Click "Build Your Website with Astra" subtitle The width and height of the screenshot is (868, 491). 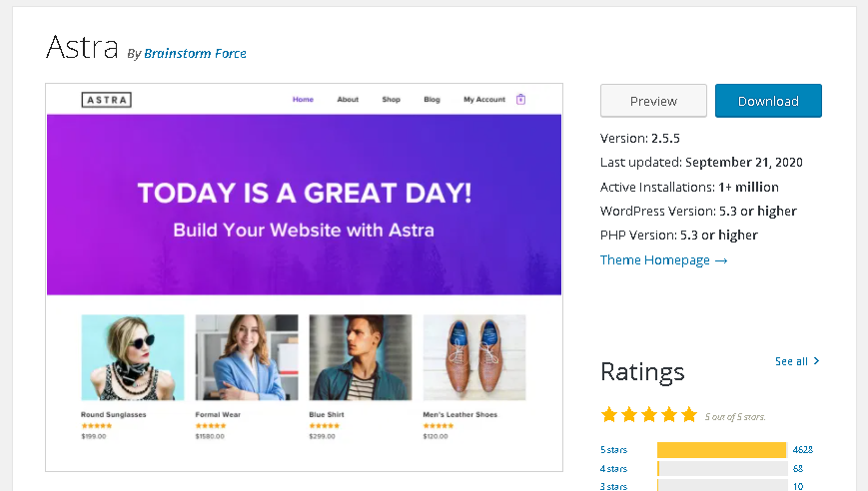304,230
